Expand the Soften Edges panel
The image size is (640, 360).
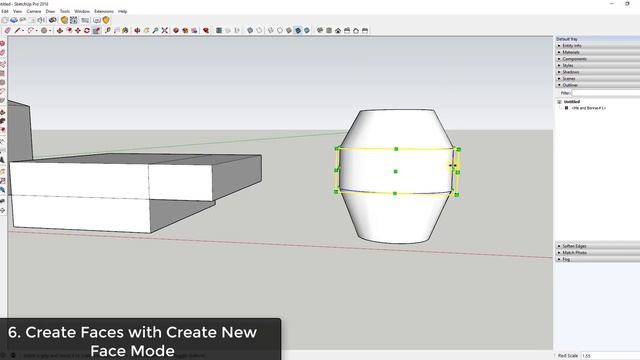(598, 246)
